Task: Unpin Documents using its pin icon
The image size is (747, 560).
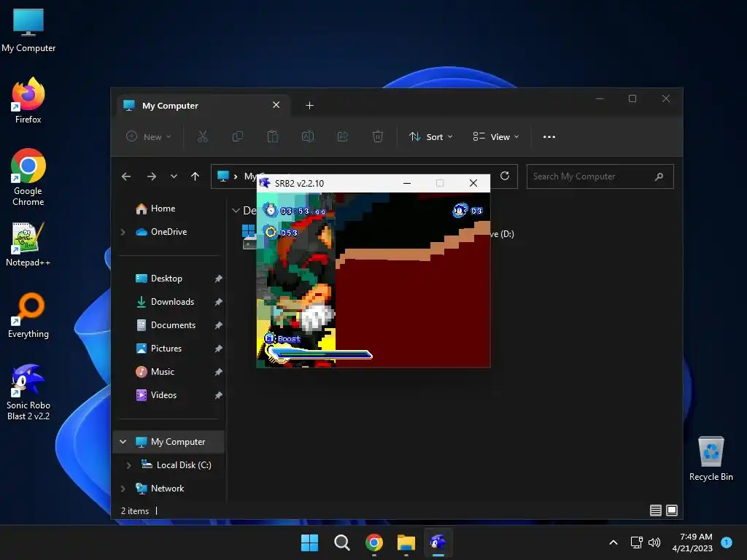Action: (x=218, y=325)
